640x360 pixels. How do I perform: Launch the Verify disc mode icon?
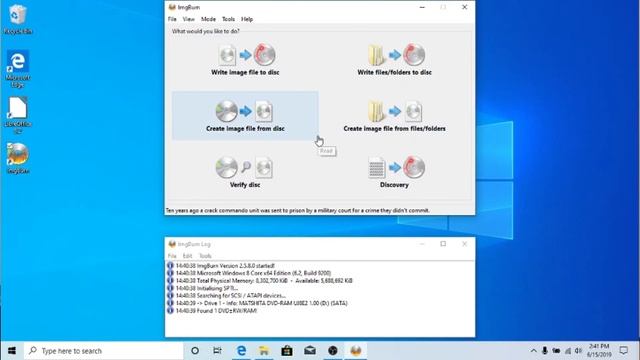coord(244,167)
